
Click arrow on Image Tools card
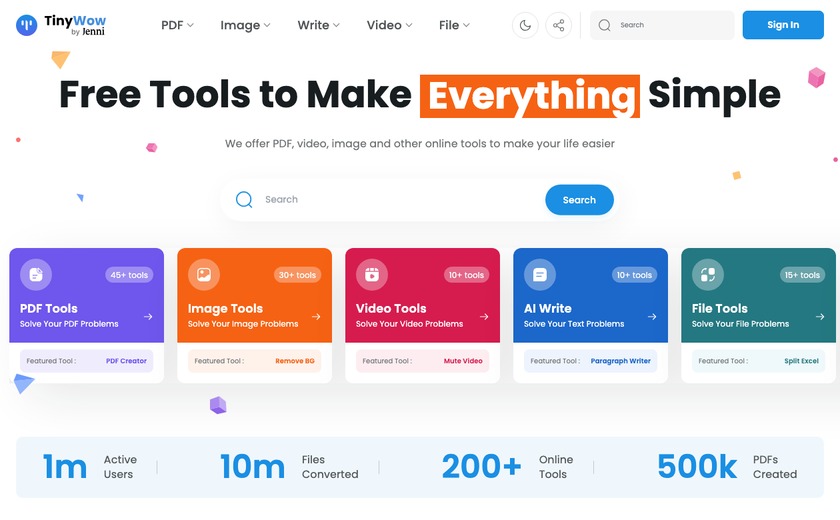(x=316, y=316)
